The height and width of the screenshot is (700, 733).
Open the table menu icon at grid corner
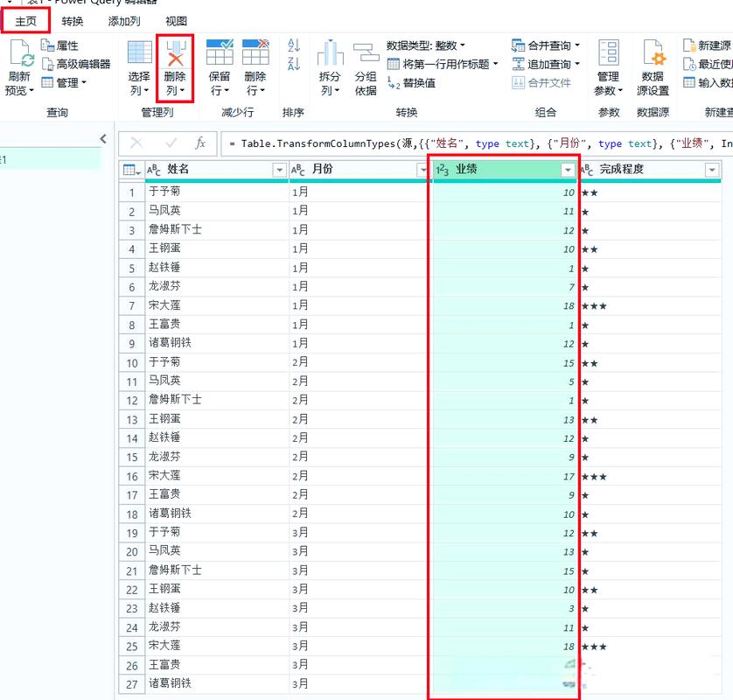132,170
